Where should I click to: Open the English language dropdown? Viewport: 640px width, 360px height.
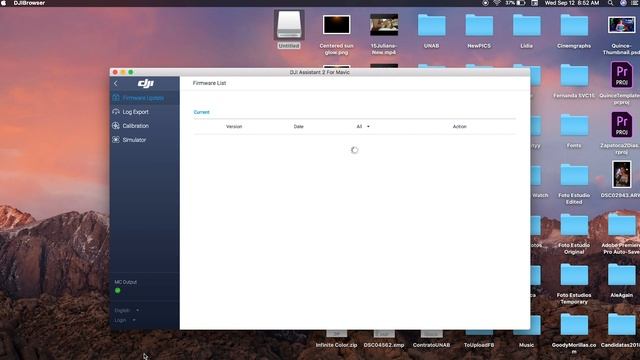[127, 310]
